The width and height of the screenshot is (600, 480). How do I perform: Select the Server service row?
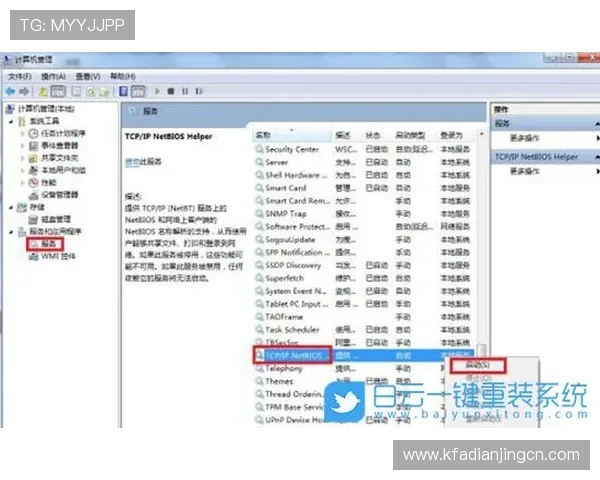coord(364,162)
